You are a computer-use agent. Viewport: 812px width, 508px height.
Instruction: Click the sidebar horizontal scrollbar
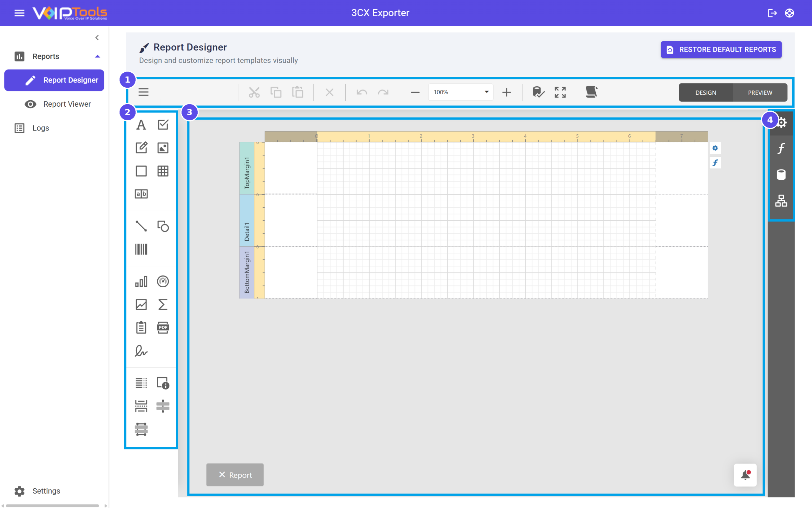(52, 505)
